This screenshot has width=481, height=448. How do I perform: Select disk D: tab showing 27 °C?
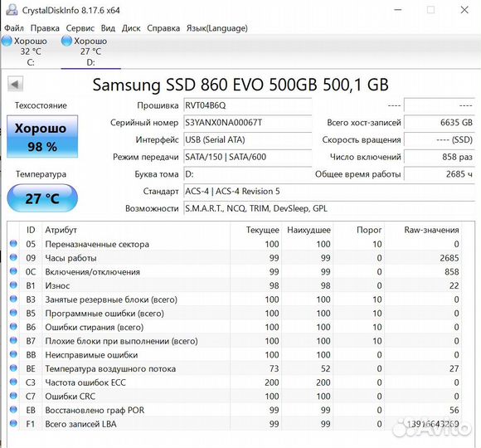click(x=90, y=51)
